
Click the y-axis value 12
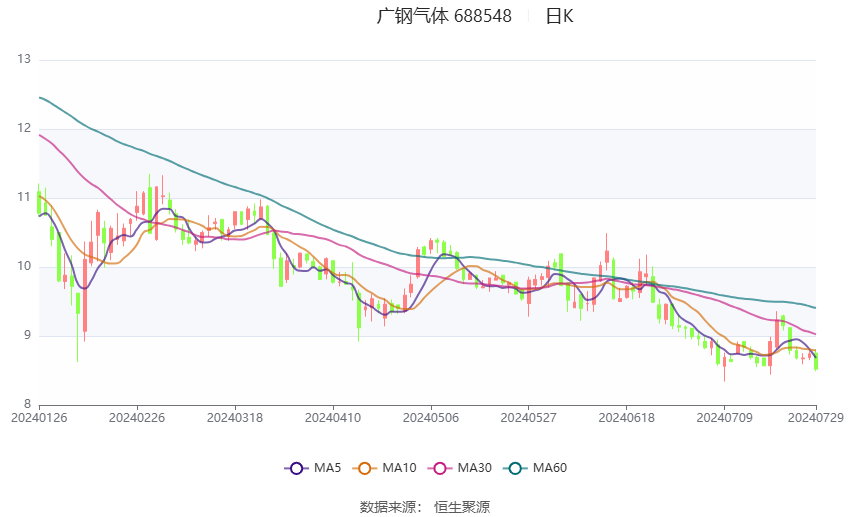pyautogui.click(x=24, y=128)
